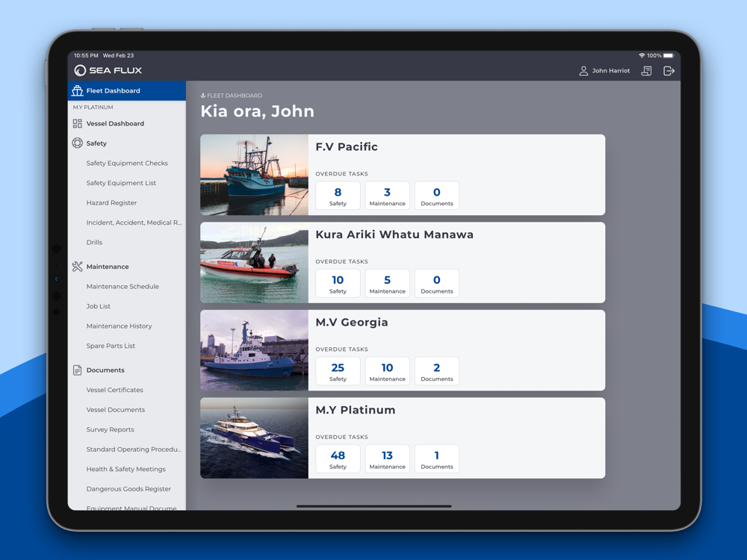Select the Documents section heading

click(105, 370)
